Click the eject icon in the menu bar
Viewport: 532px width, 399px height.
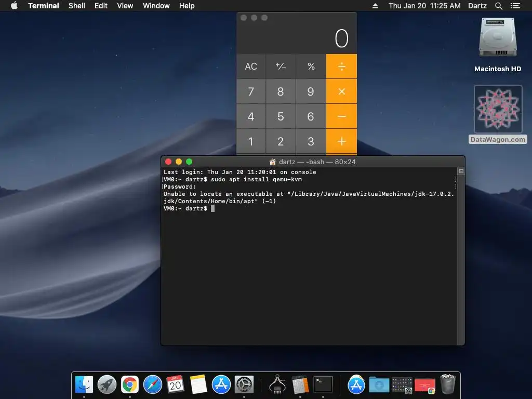pos(375,6)
